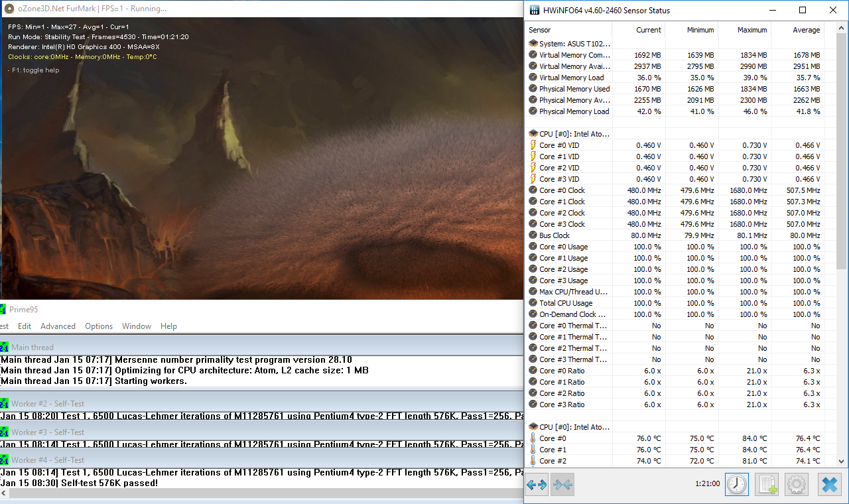Select the 'Core #1 VID' sensor label
The image size is (849, 504).
(x=559, y=157)
